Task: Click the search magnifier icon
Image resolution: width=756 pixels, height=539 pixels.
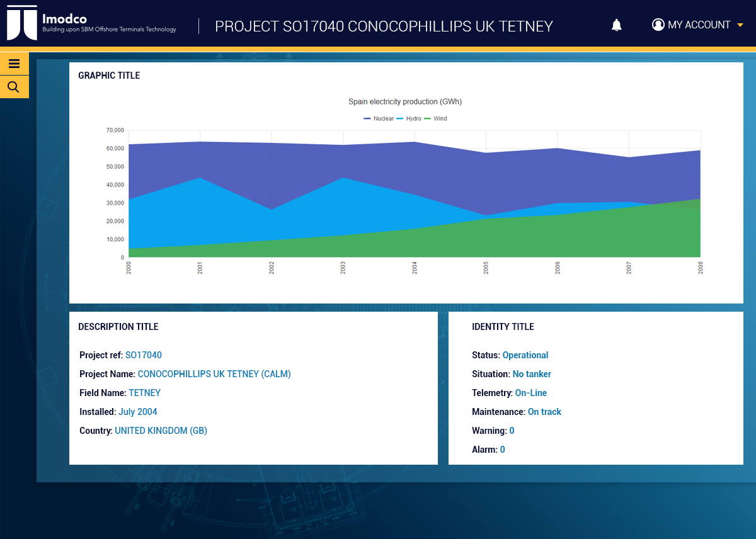Action: (x=14, y=87)
